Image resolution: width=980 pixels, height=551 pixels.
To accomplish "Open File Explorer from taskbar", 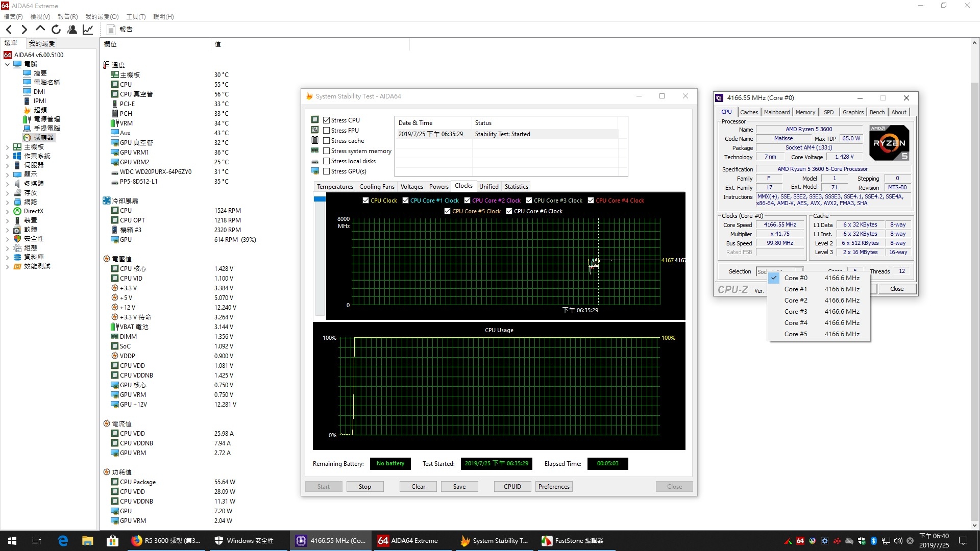I will point(88,541).
